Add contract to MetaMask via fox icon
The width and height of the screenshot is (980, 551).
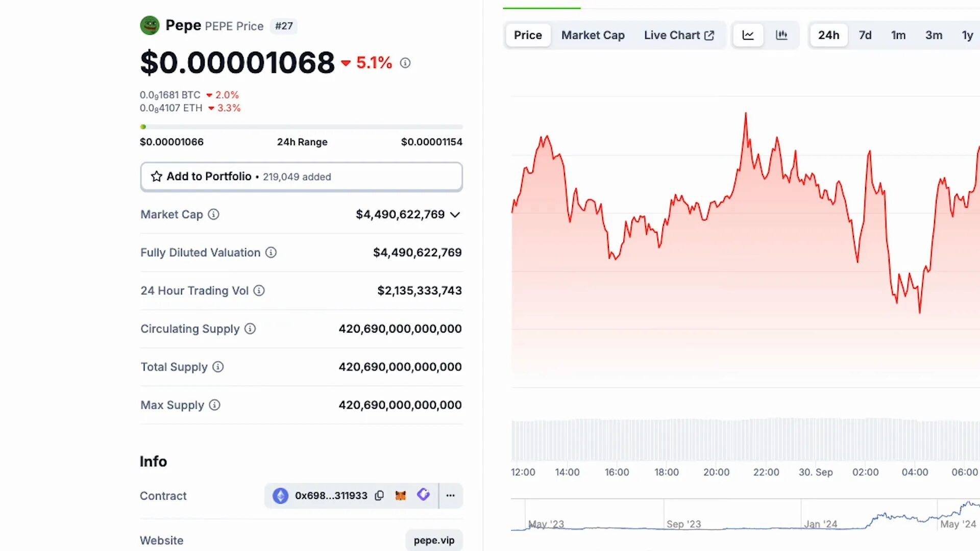pyautogui.click(x=401, y=495)
